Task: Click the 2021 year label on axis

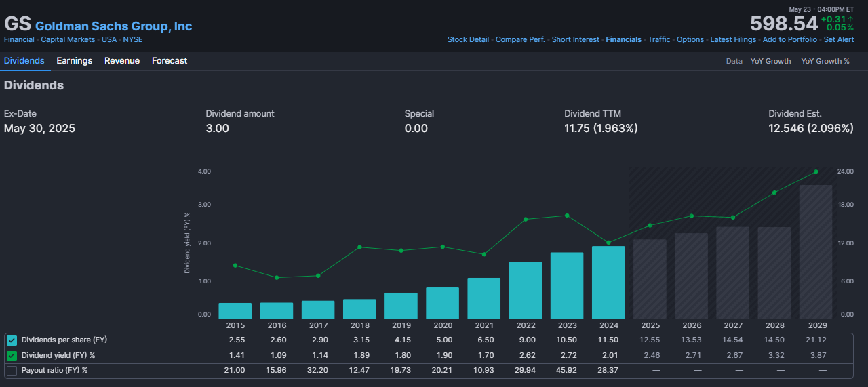Action: pos(484,326)
